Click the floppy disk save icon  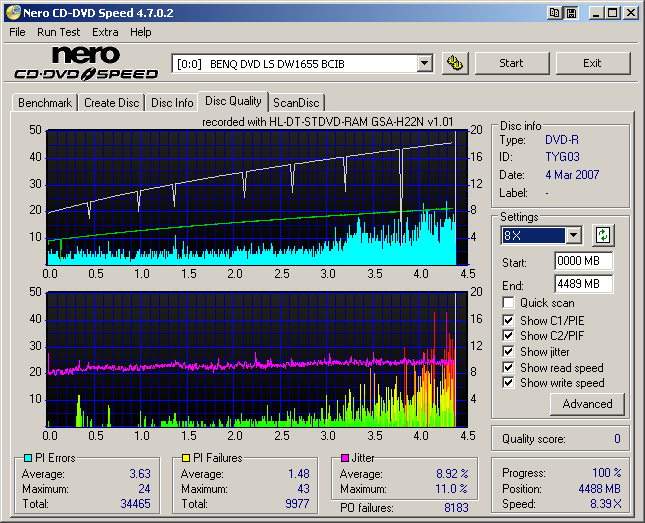pyautogui.click(x=570, y=13)
